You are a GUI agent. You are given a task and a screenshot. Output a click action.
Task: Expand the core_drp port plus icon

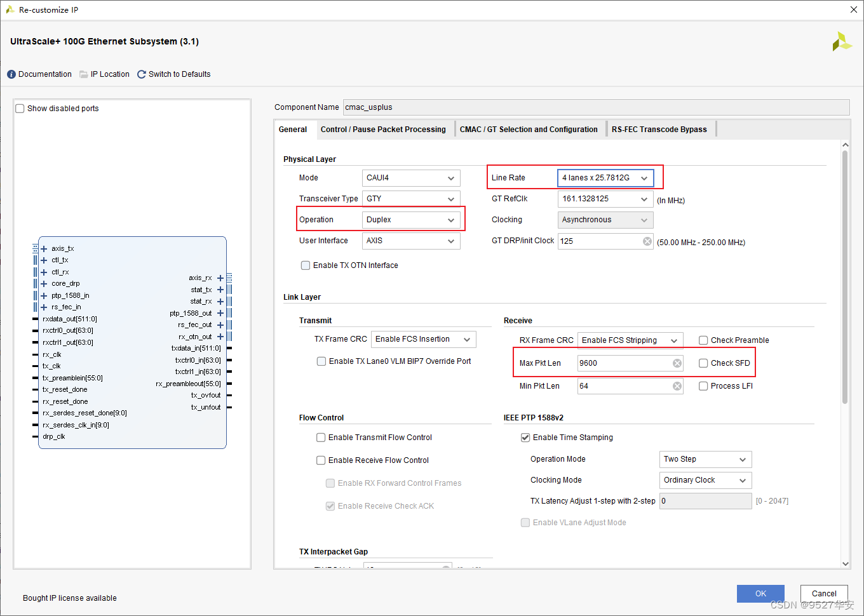click(x=44, y=283)
